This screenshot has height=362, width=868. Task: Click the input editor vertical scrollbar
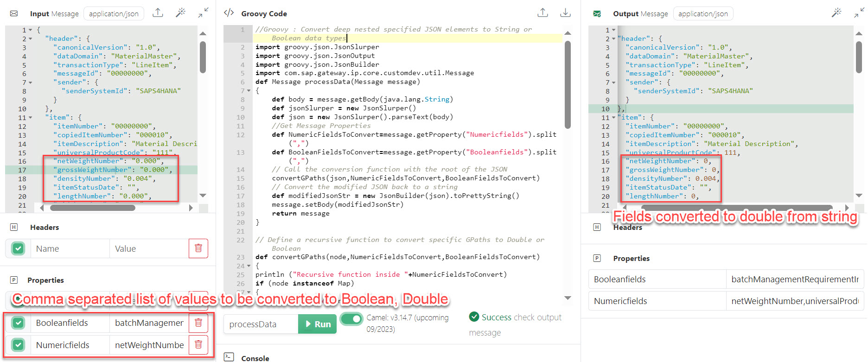(203, 57)
